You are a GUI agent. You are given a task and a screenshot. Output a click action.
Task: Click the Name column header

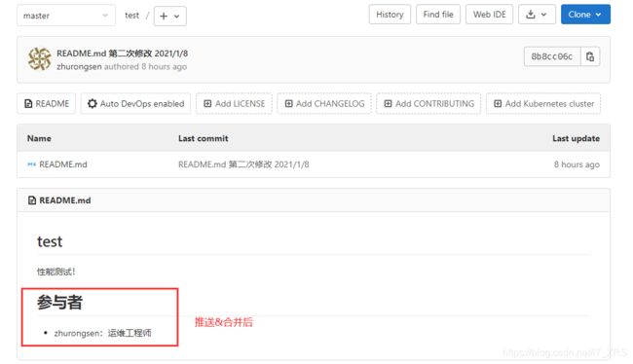point(39,138)
